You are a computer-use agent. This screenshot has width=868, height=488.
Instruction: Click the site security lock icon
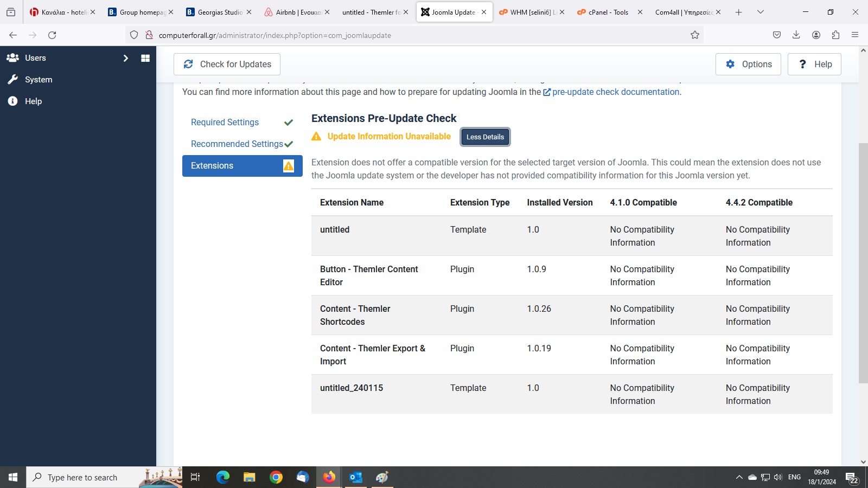(149, 35)
